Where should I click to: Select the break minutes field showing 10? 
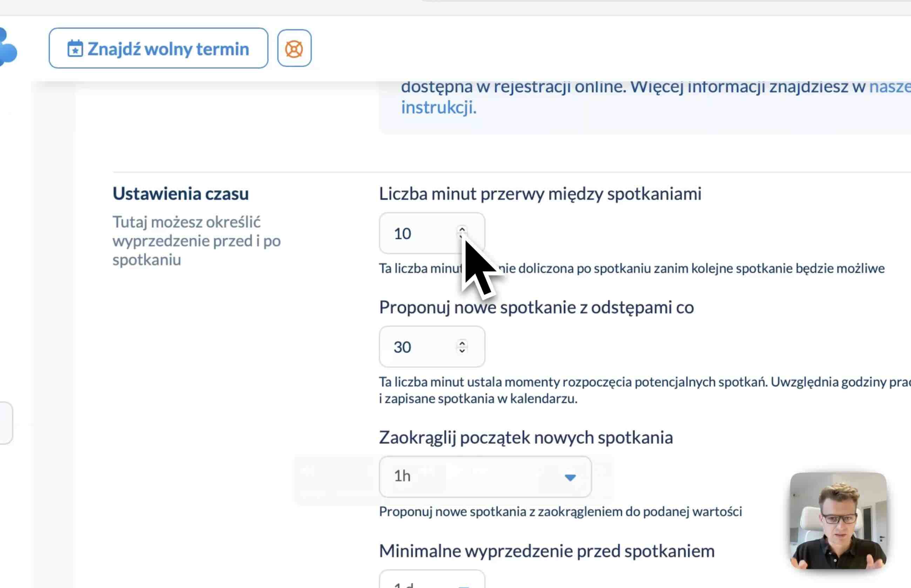tap(412, 233)
